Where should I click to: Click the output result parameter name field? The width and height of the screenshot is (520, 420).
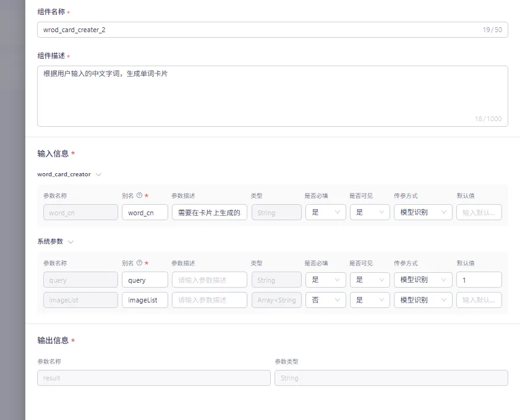pyautogui.click(x=154, y=378)
